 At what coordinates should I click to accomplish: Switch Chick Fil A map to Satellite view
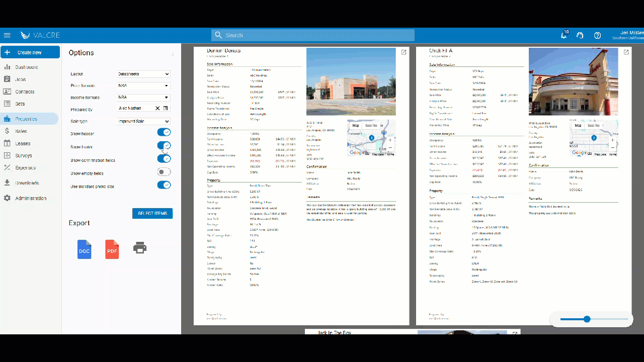pos(594,125)
